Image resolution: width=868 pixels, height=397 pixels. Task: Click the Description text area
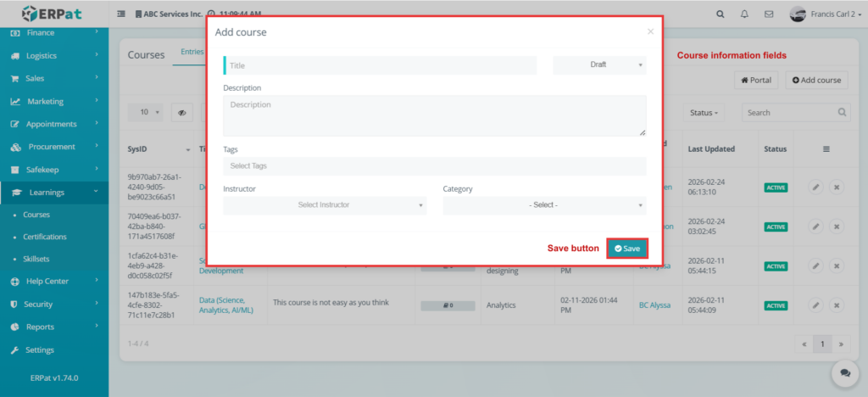point(435,115)
